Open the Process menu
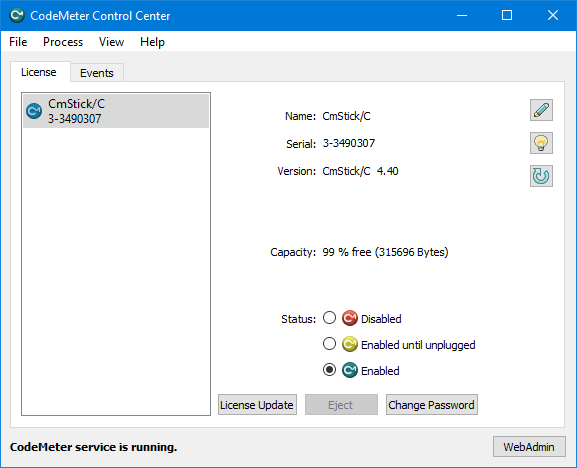The image size is (577, 468). tap(63, 42)
